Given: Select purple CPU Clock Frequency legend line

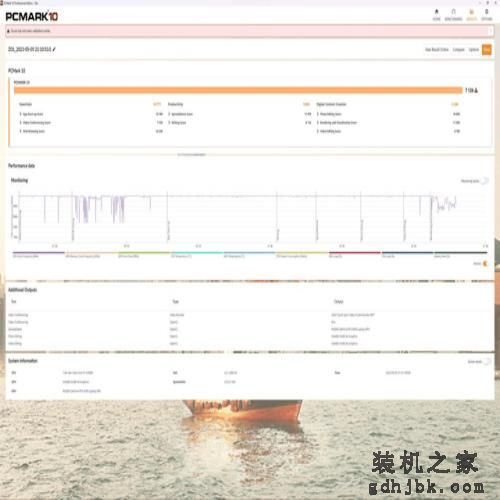Looking at the screenshot, I should pyautogui.click(x=39, y=253).
